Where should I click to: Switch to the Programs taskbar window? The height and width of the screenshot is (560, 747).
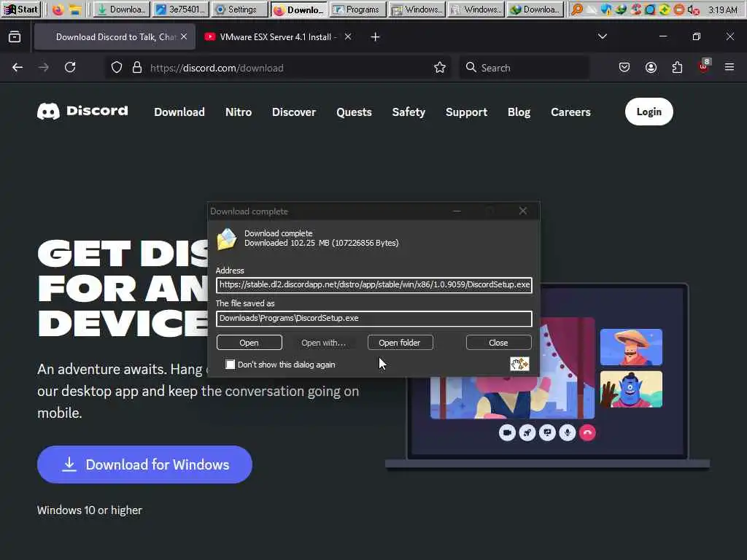coord(357,9)
